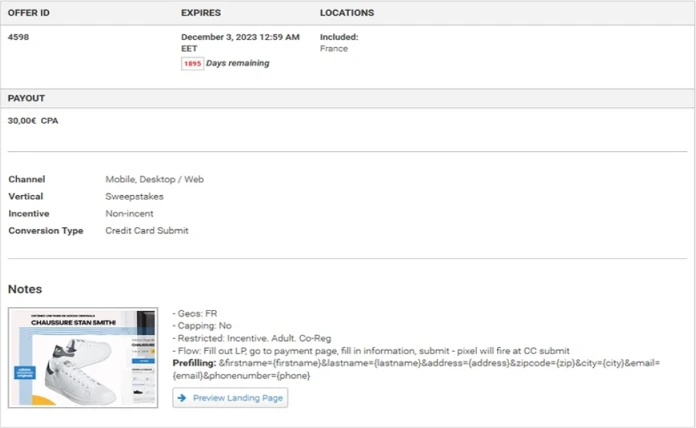Click the Flow description note line
696x428 pixels.
[x=371, y=351]
